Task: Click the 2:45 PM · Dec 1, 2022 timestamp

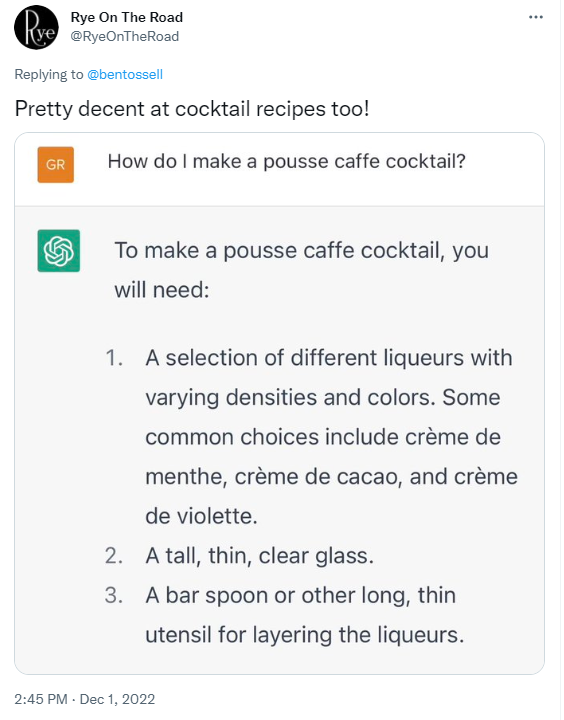Action: (x=85, y=699)
